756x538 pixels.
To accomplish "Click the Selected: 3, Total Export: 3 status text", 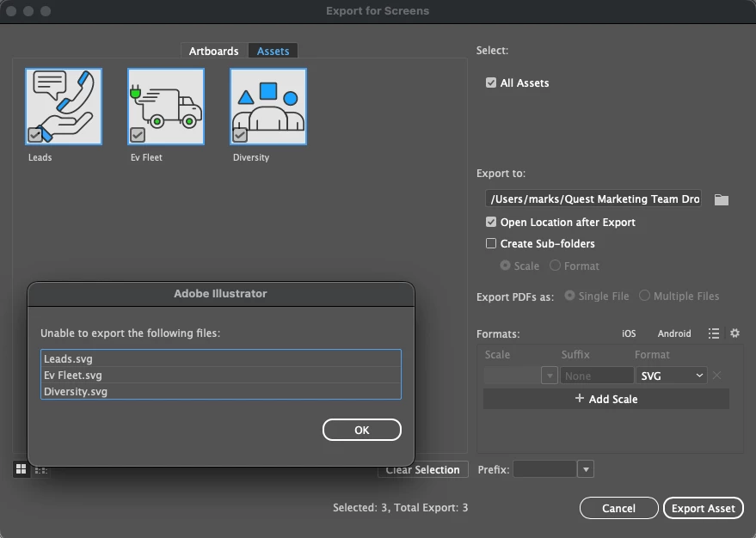I will pyautogui.click(x=400, y=508).
